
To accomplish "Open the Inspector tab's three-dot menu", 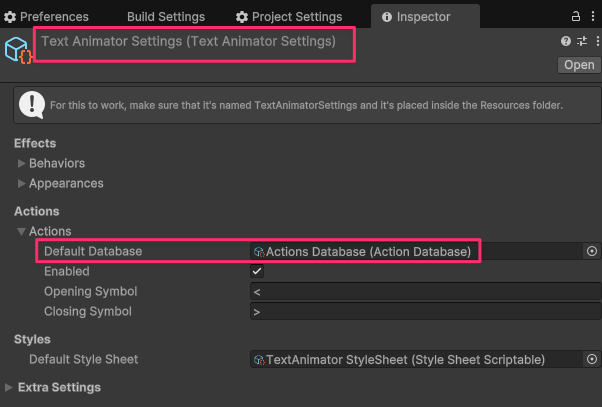I will [593, 16].
